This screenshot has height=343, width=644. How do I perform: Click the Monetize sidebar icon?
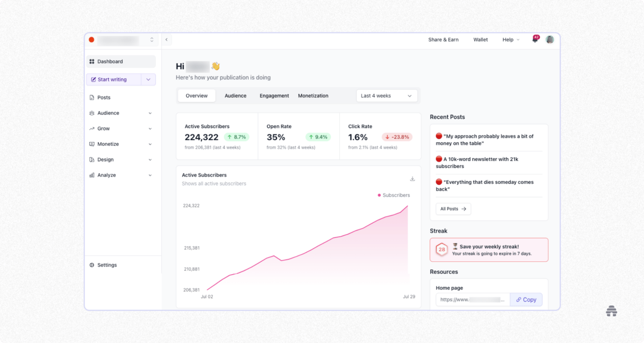(x=92, y=144)
